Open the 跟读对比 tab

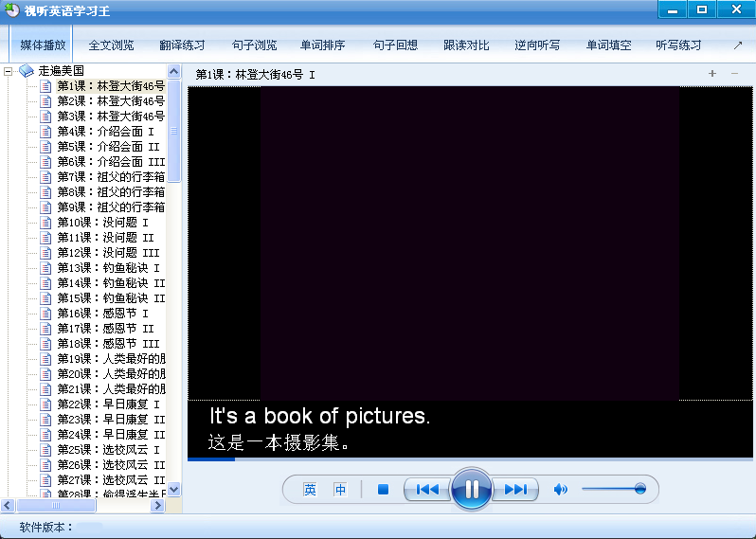tap(466, 45)
